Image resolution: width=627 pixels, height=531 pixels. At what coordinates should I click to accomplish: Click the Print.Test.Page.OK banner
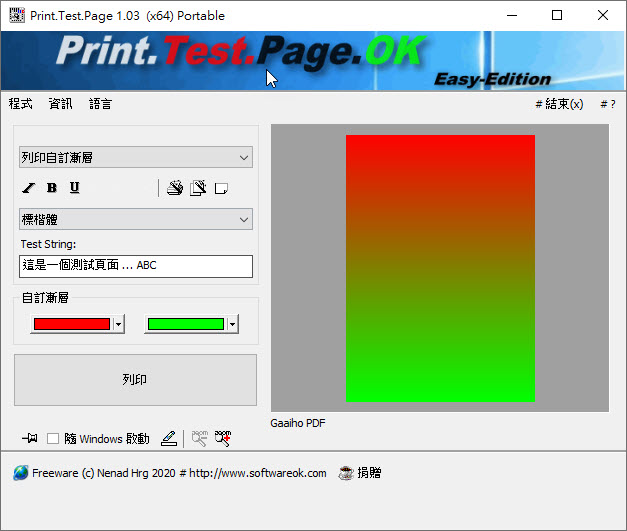[x=313, y=61]
